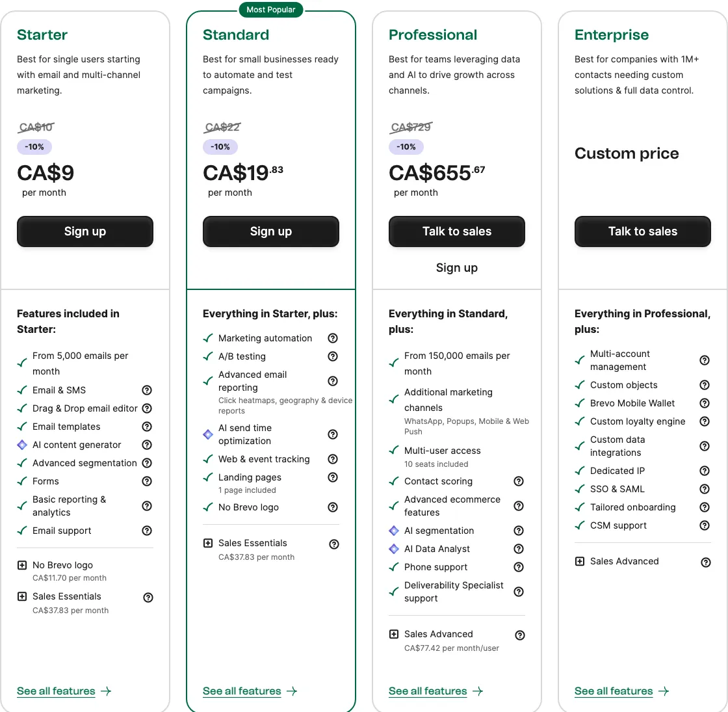Screen dimensions: 728x712
Task: Select the Standard plan card header
Action: point(235,34)
